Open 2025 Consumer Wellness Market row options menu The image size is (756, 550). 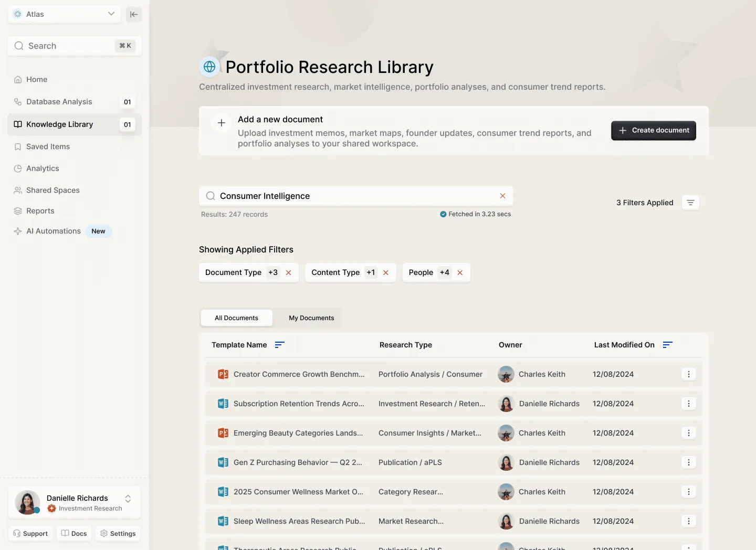689,492
